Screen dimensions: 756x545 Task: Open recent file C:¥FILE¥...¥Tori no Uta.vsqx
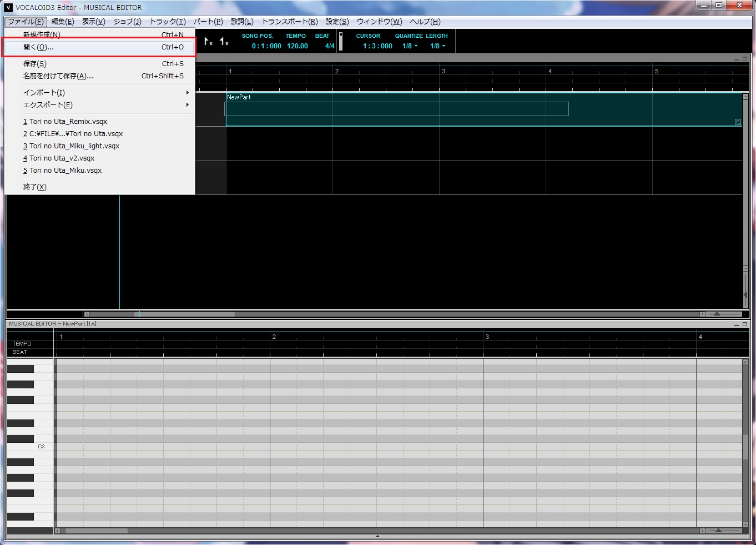click(100, 133)
